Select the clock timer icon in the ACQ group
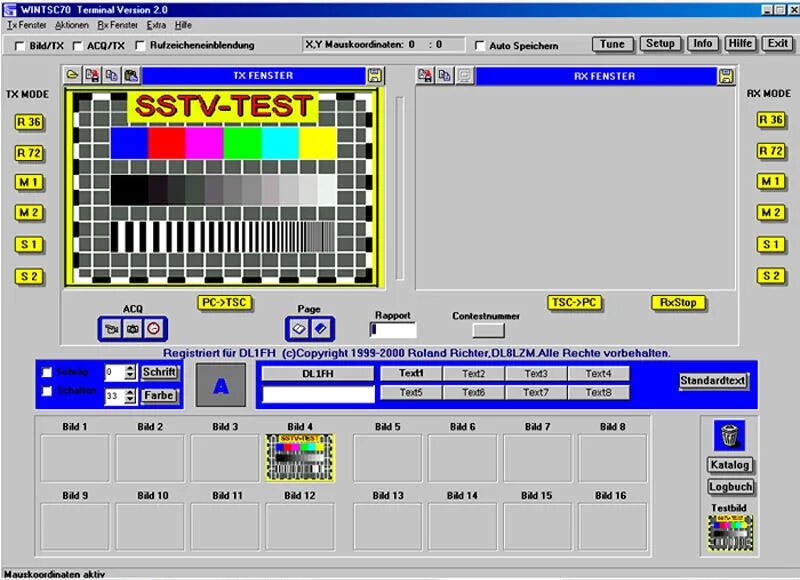 (x=153, y=327)
